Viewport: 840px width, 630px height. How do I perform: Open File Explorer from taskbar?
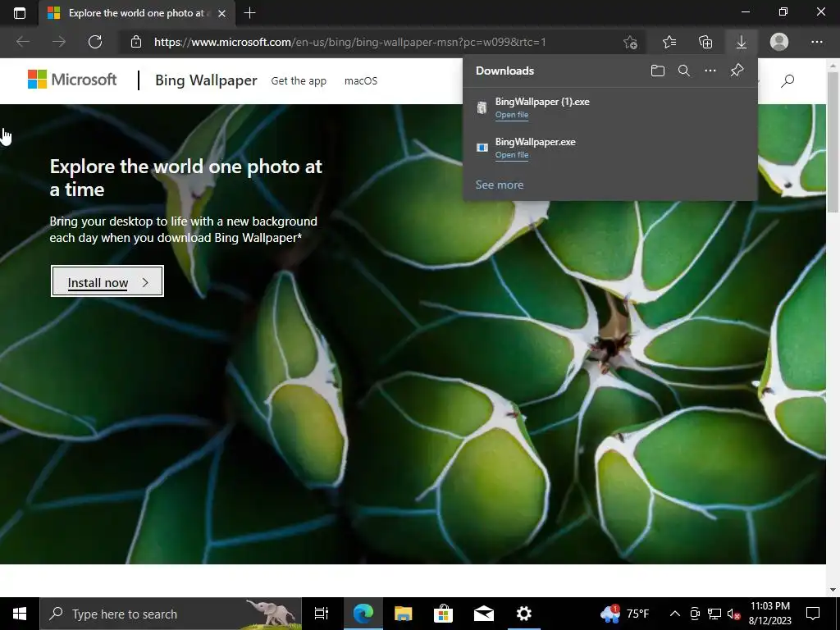(403, 614)
